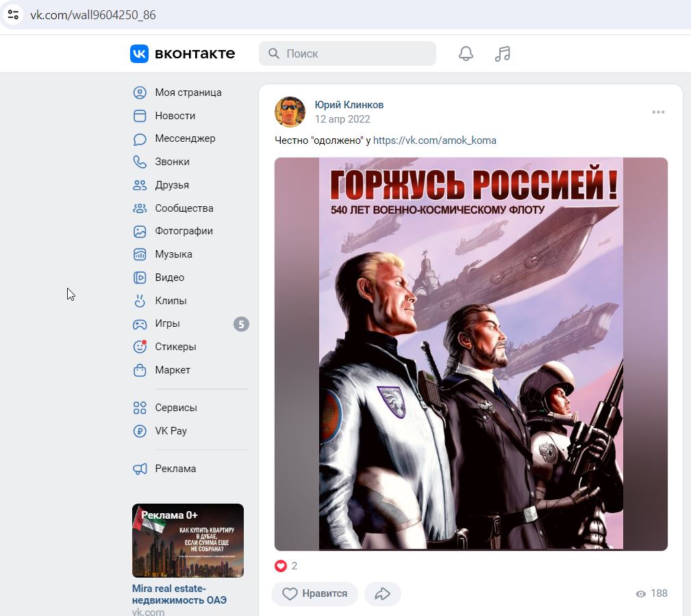Open the VK Pay menu label

pyautogui.click(x=171, y=431)
